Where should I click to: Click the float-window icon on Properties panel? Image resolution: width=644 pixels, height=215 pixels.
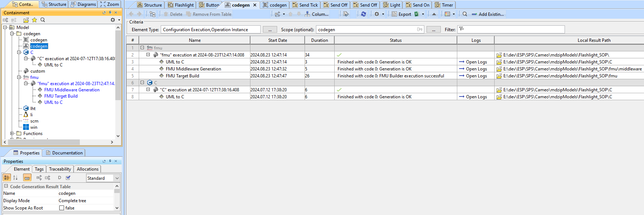pos(104,161)
